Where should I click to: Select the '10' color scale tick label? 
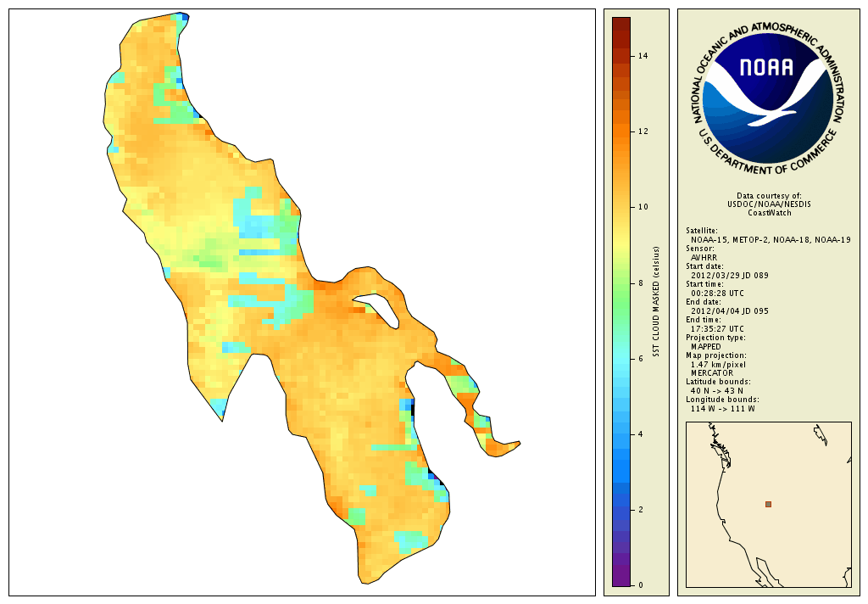coord(643,207)
